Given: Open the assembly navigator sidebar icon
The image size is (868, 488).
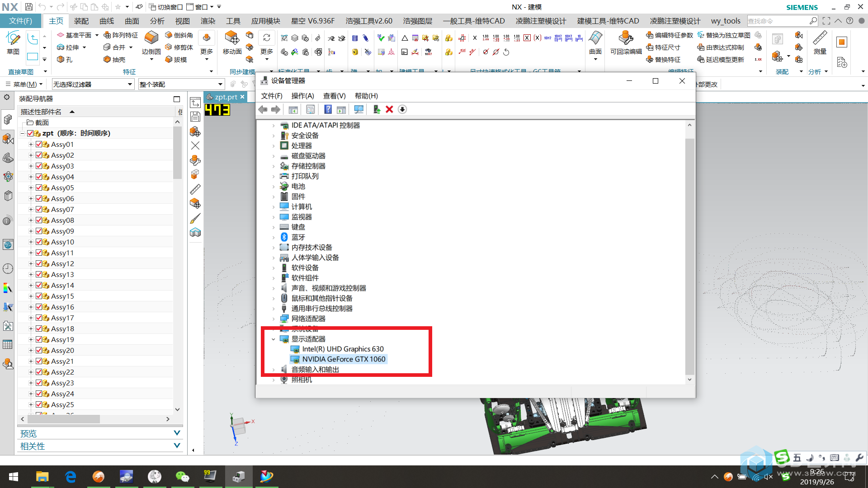Looking at the screenshot, I should tap(8, 119).
